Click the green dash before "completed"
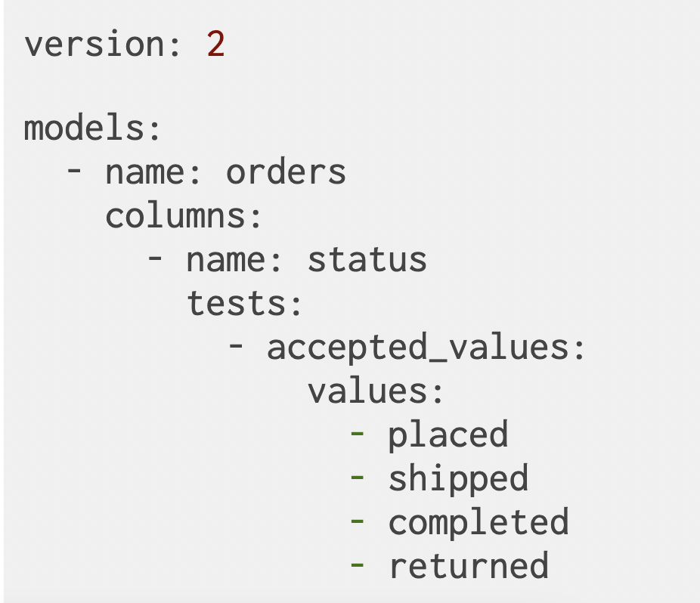The image size is (700, 603). pos(358,522)
